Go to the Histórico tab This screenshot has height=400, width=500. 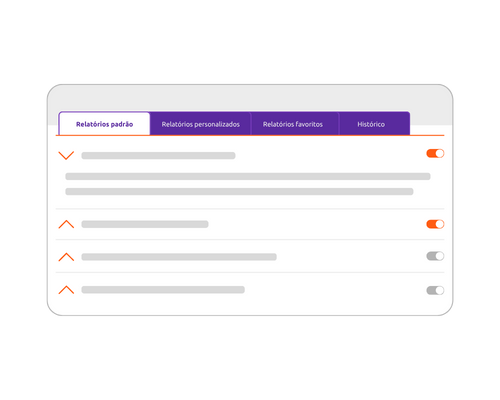click(371, 124)
